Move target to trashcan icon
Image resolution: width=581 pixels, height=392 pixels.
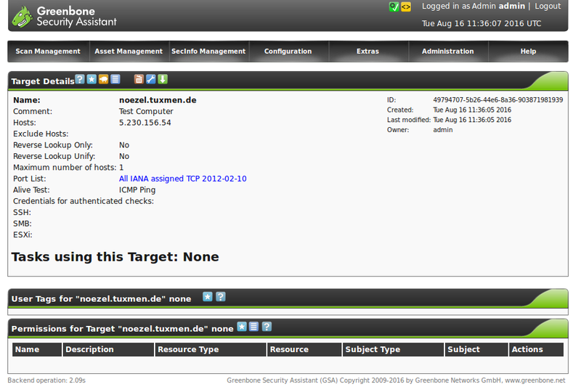(139, 79)
